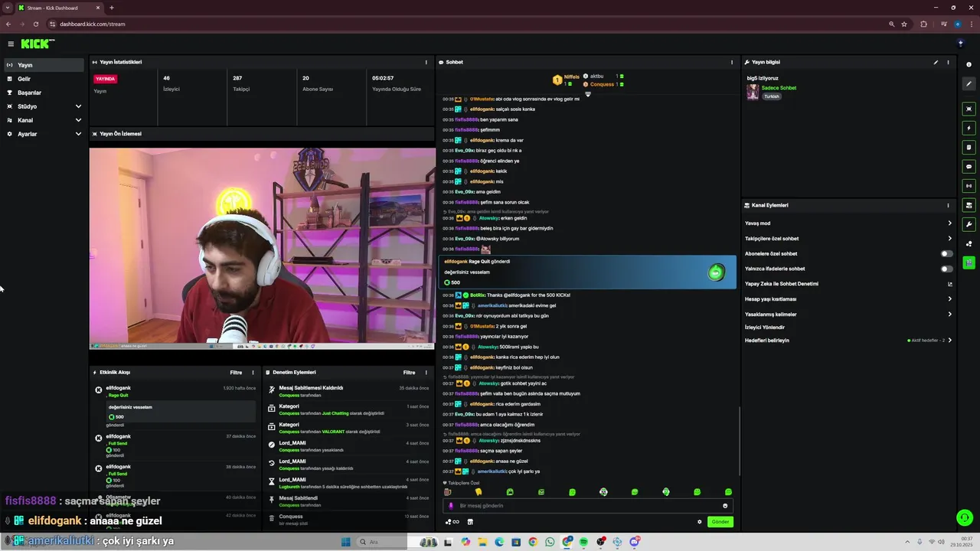Click the speech bubble icon in right rail
This screenshot has height=551, width=980.
(969, 166)
